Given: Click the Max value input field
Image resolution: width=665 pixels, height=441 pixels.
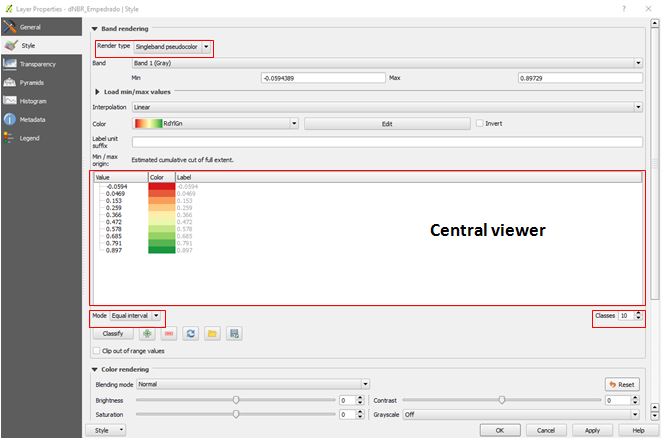Looking at the screenshot, I should point(578,77).
